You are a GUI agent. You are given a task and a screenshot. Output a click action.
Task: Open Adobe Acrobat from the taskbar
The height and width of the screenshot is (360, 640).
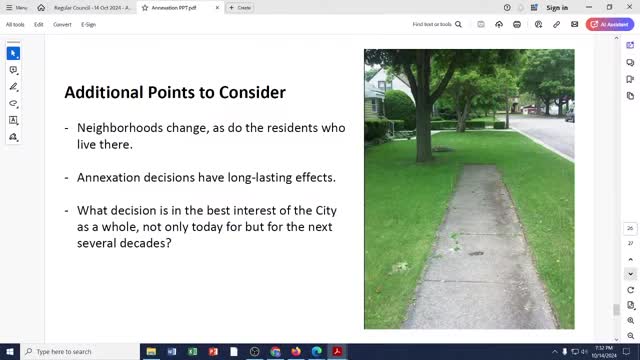pos(337,351)
